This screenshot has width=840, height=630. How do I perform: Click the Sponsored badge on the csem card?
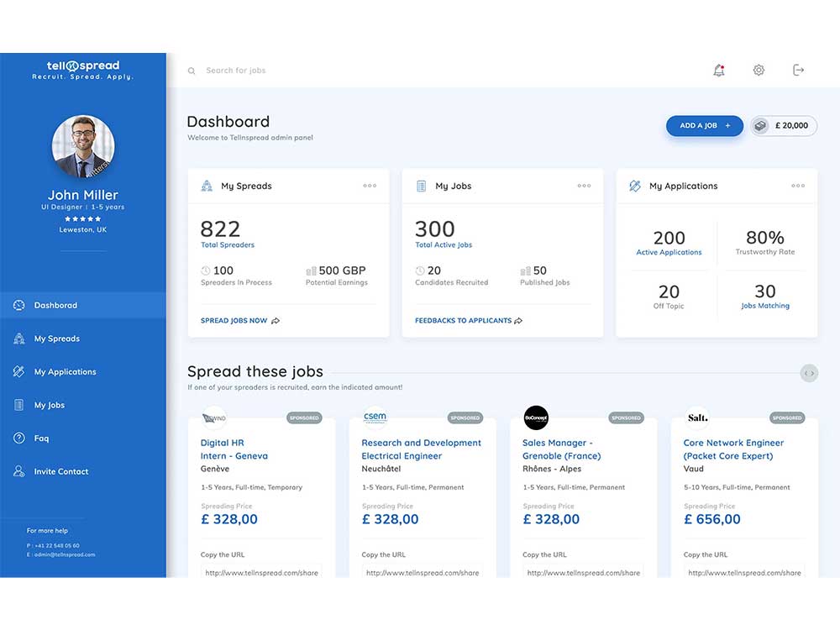click(x=465, y=417)
